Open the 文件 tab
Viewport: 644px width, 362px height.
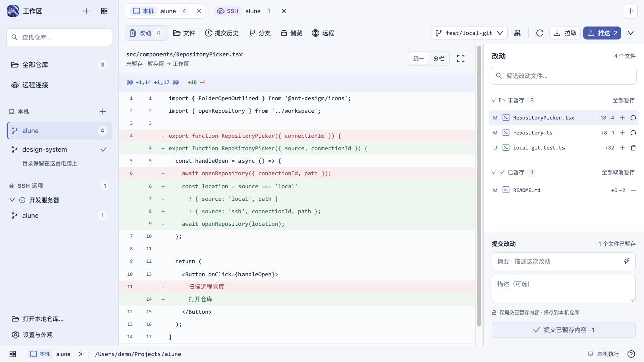(x=184, y=33)
